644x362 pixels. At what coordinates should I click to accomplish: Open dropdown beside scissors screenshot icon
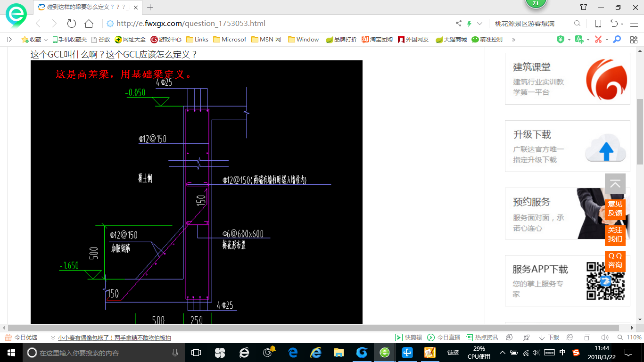point(607,40)
